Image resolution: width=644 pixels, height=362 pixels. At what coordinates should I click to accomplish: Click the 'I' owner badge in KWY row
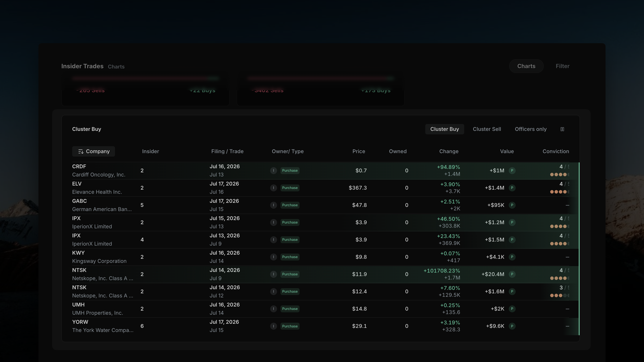pyautogui.click(x=274, y=257)
